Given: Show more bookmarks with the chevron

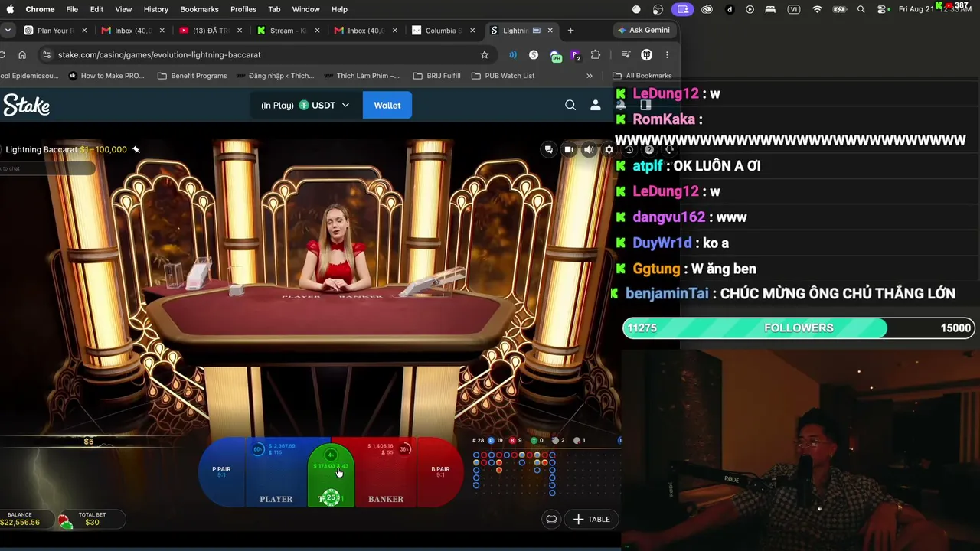Looking at the screenshot, I should click(589, 76).
